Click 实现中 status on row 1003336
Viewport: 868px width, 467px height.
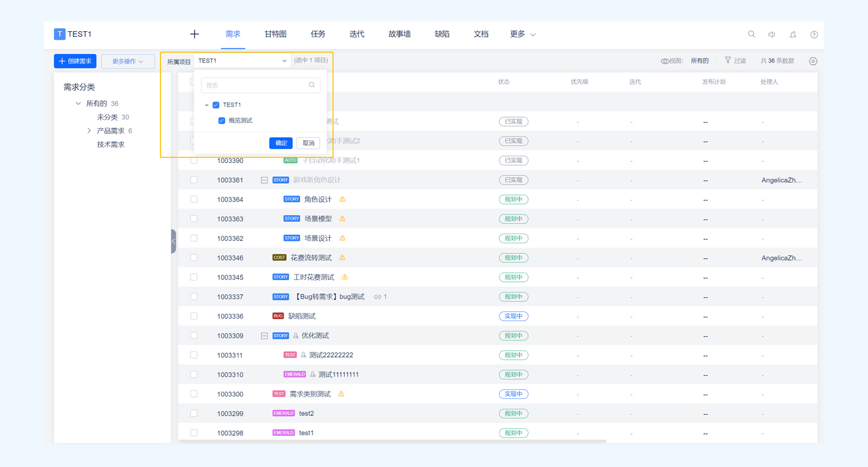(513, 316)
